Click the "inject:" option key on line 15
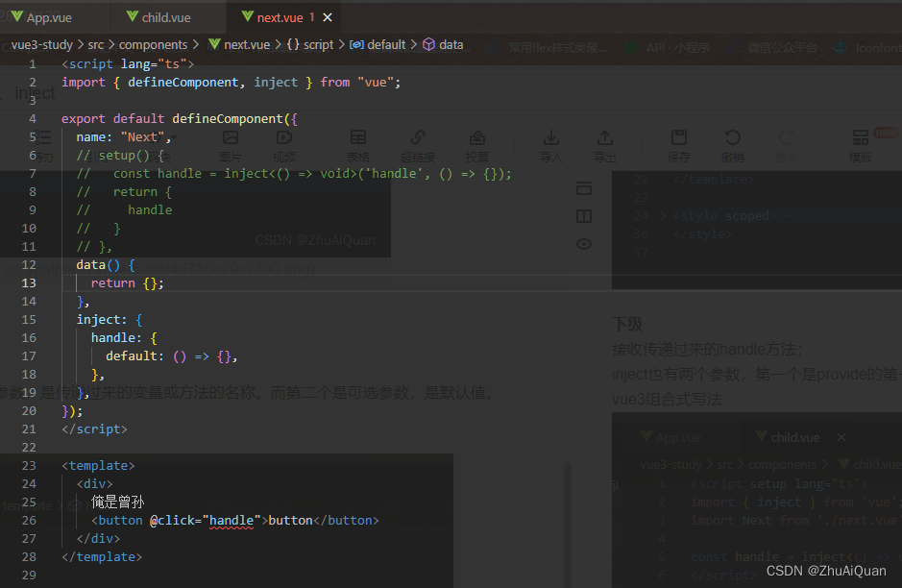Viewport: 902px width, 588px height. point(102,319)
